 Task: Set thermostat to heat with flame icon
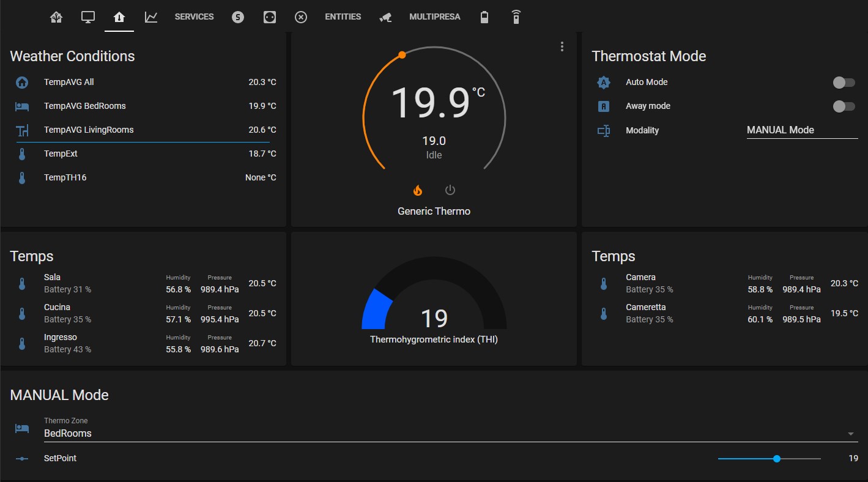point(418,190)
